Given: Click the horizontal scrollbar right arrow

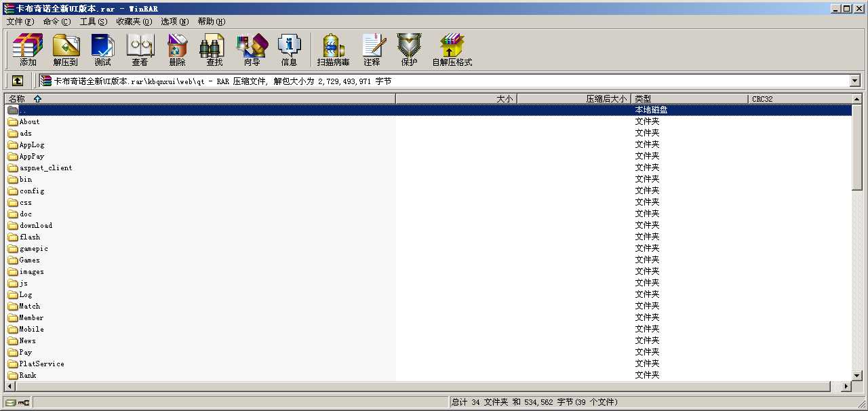Looking at the screenshot, I should (846, 387).
